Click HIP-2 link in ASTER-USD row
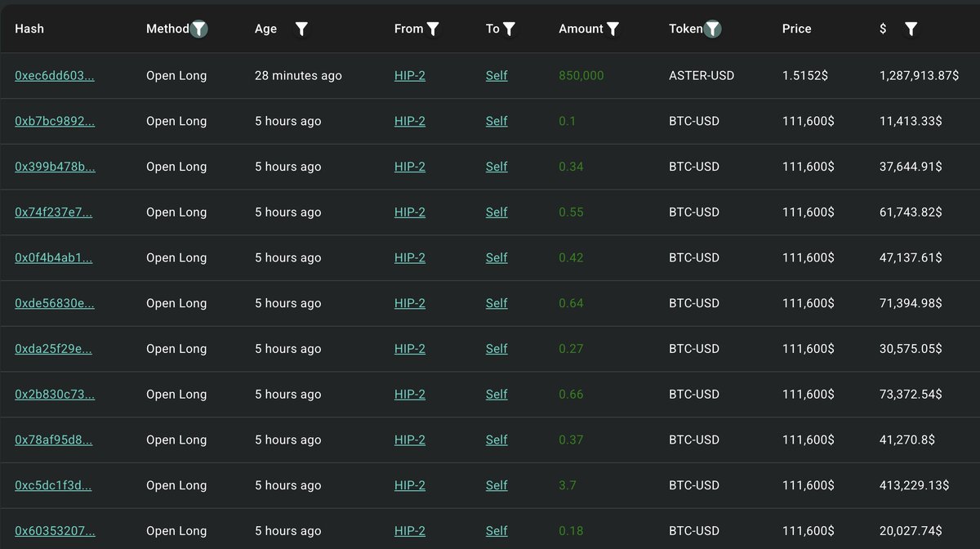 point(410,76)
